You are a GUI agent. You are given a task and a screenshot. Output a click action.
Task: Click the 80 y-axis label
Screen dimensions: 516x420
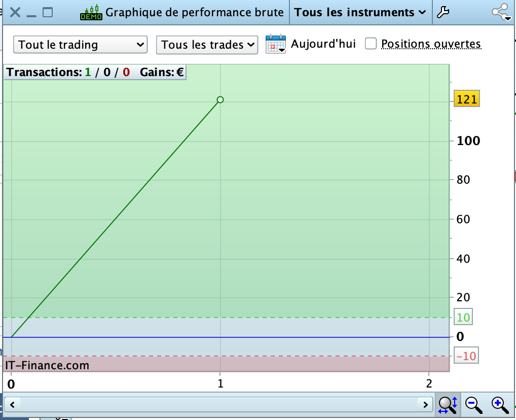463,180
